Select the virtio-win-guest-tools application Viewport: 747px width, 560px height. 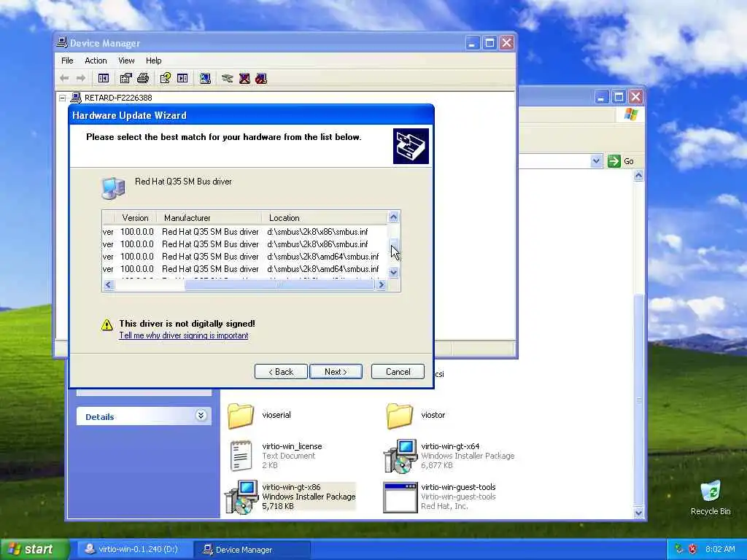point(440,497)
